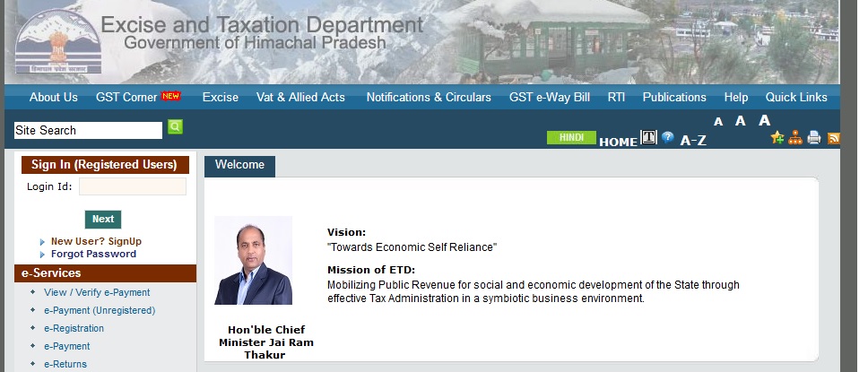Screen dimensions: 868x372
Task: Open the help question mark icon
Action: tap(668, 138)
